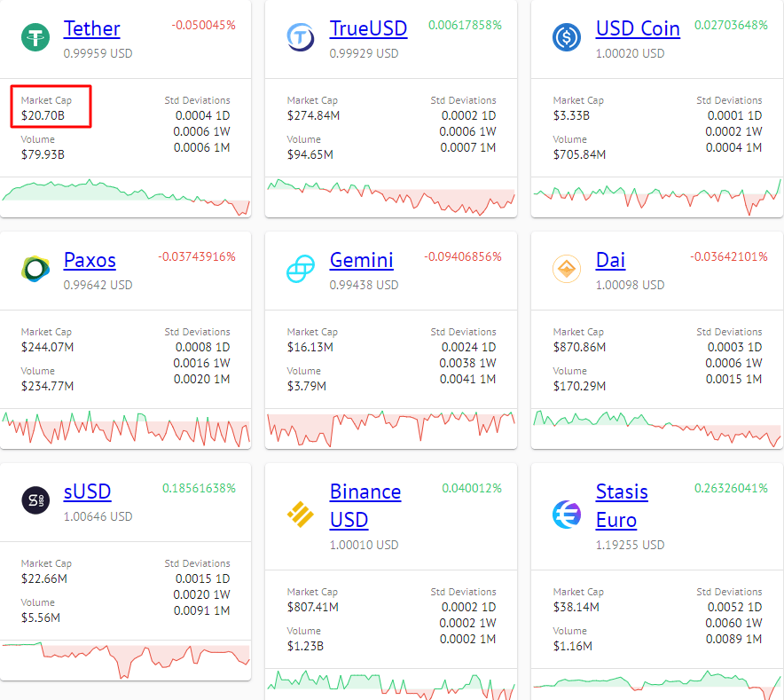Click the USD Coin logo icon

coord(567,37)
